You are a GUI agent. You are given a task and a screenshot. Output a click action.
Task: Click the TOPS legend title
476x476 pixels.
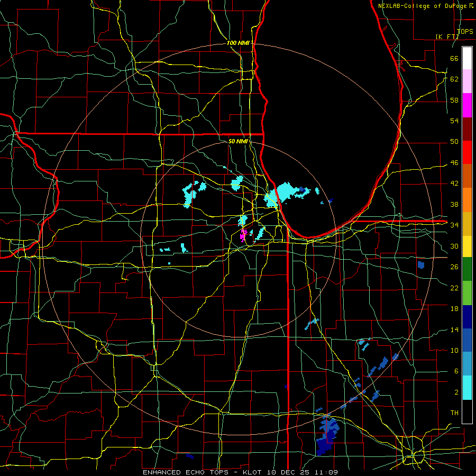point(465,32)
